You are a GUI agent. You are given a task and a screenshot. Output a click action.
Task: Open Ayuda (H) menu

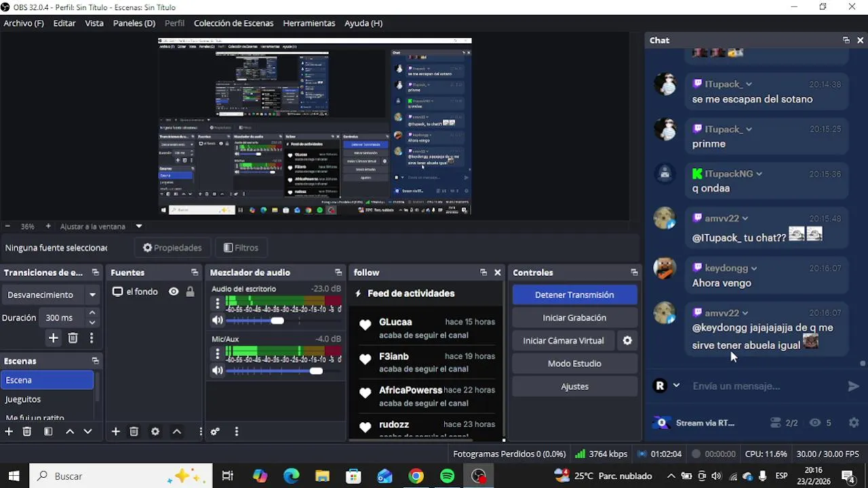(363, 23)
